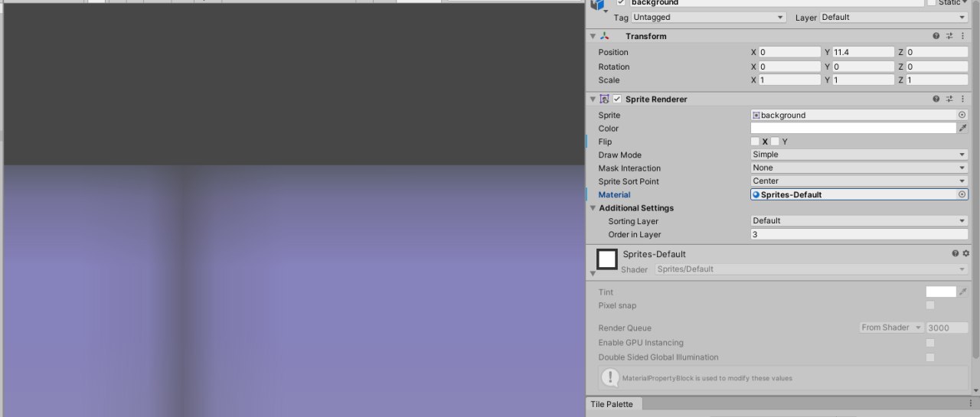Open the Mask Interaction dropdown
Viewport: 980px width, 417px height.
pyautogui.click(x=859, y=168)
